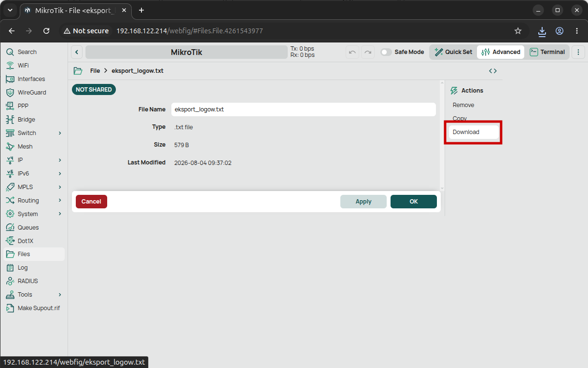The height and width of the screenshot is (368, 588).
Task: Expand the Routing submenu
Action: (60, 201)
